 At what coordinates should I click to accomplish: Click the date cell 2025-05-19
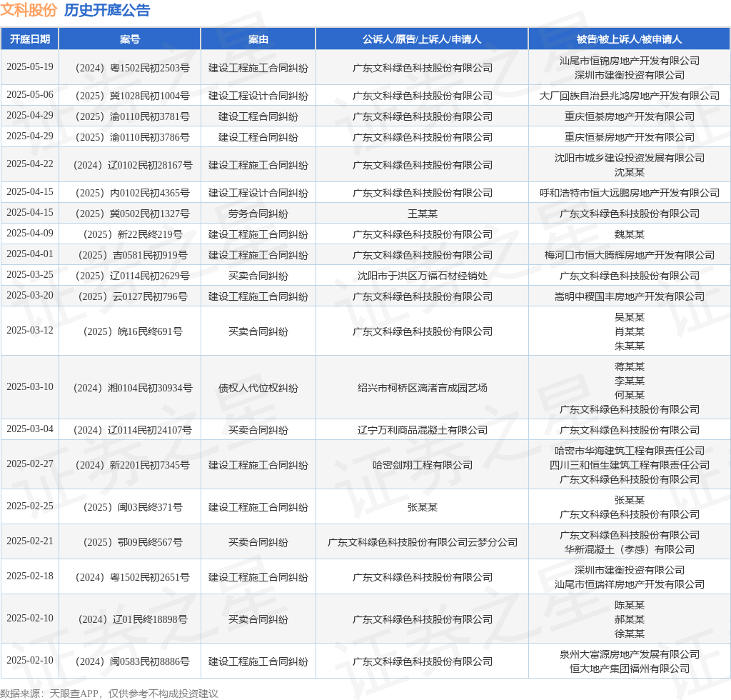pyautogui.click(x=30, y=66)
